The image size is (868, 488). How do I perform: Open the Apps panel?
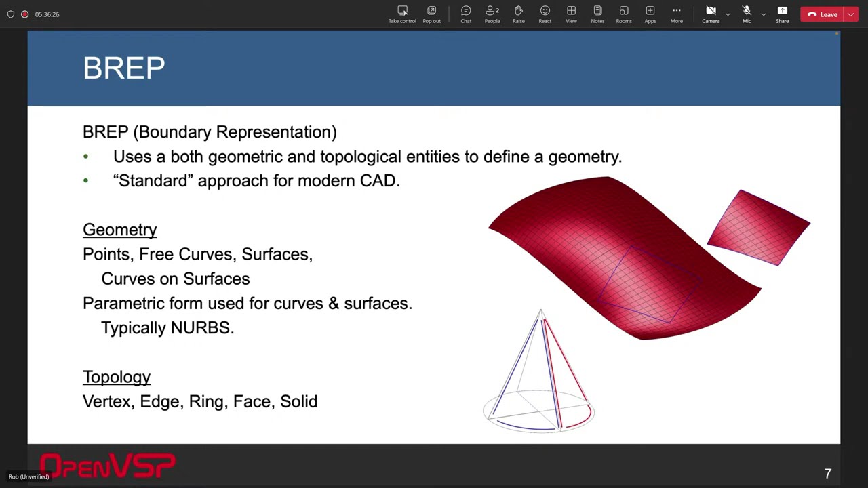point(650,14)
